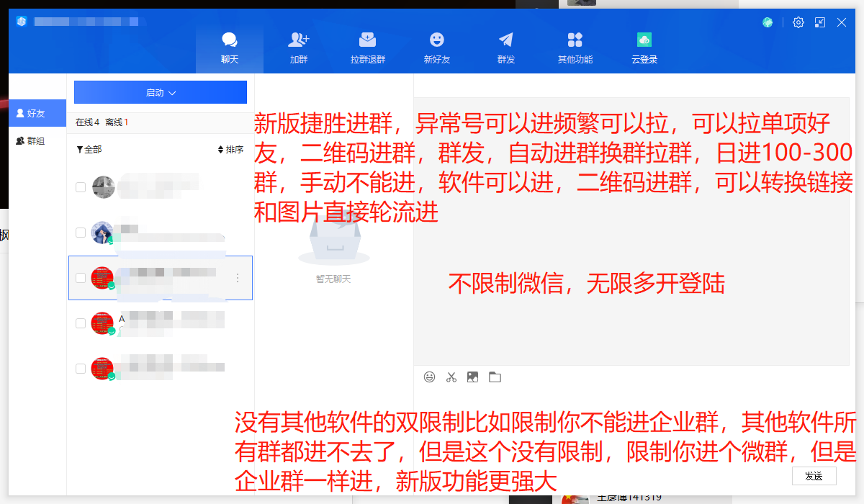
Task: Select the 新好友 smiley icon
Action: [x=437, y=48]
